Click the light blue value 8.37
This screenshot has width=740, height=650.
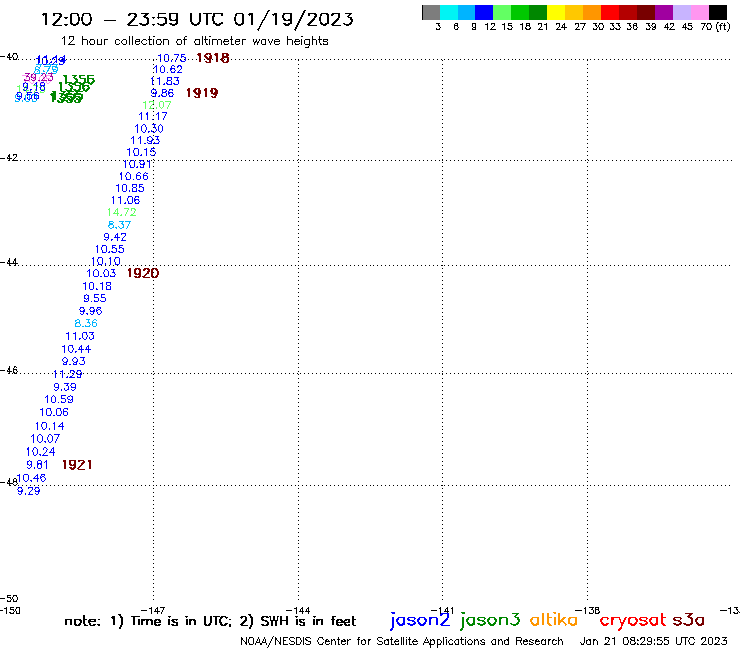click(119, 225)
